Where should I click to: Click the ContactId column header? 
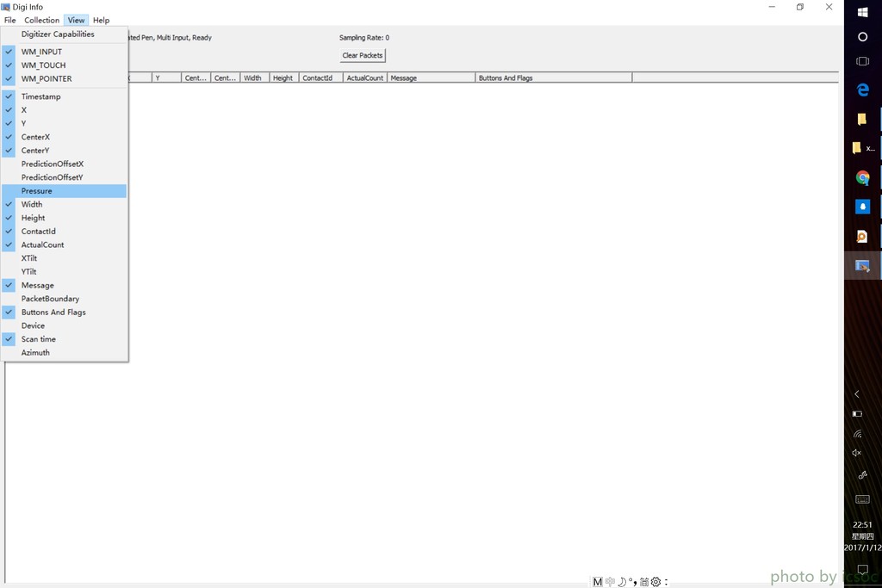coord(321,78)
